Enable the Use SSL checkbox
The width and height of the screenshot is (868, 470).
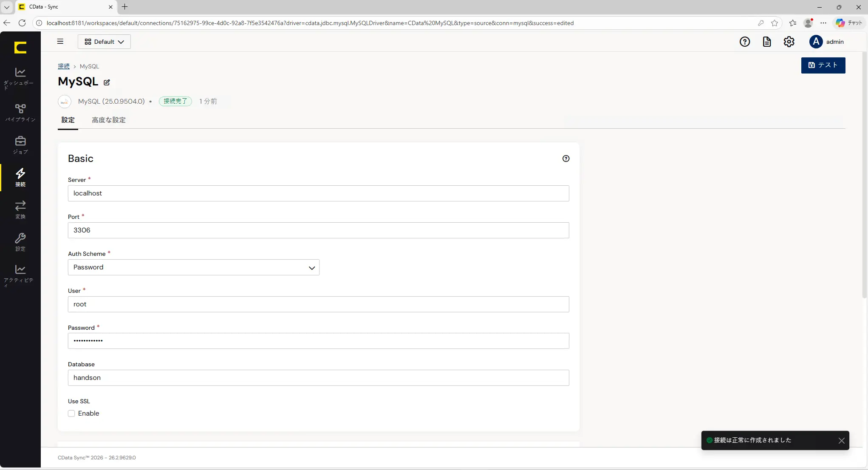click(71, 413)
